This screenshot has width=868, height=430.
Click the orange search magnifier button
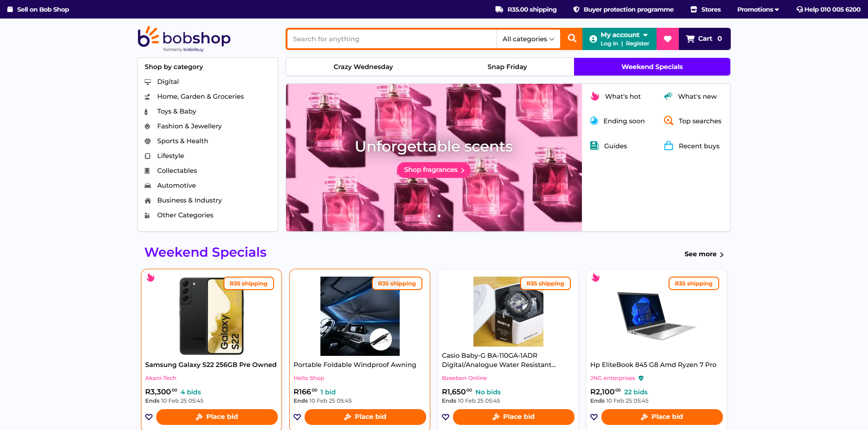(x=572, y=39)
